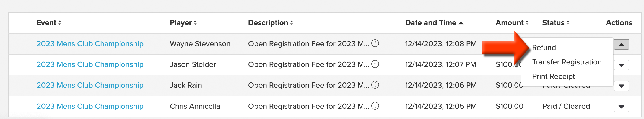
Task: Open info icon for Wayne Stevenson description
Action: (375, 43)
